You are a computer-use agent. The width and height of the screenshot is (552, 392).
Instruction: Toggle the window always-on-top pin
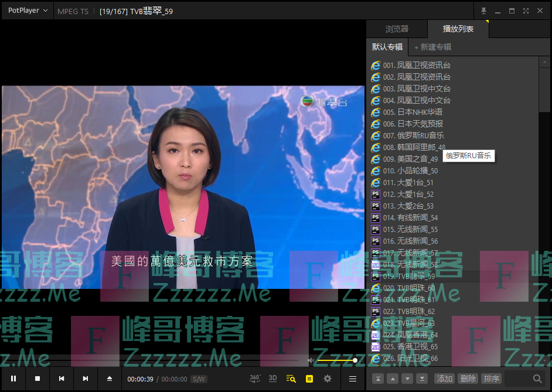(x=483, y=10)
